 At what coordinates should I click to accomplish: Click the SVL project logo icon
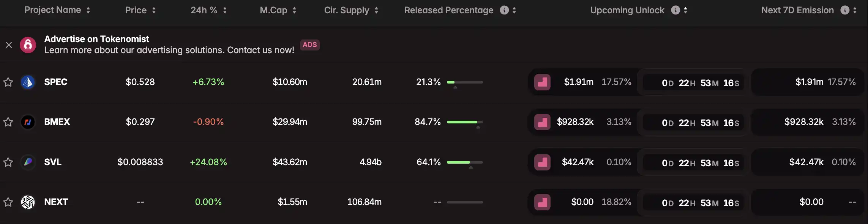28,162
